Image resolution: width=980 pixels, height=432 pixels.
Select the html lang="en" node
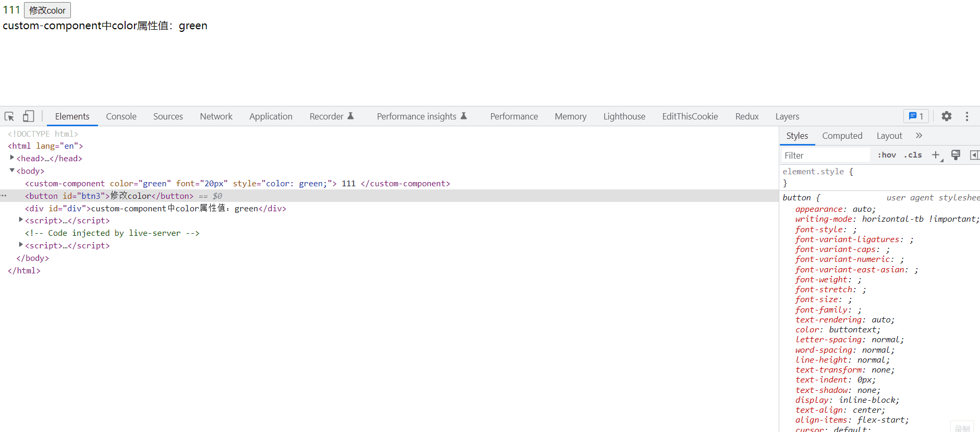pyautogui.click(x=45, y=146)
